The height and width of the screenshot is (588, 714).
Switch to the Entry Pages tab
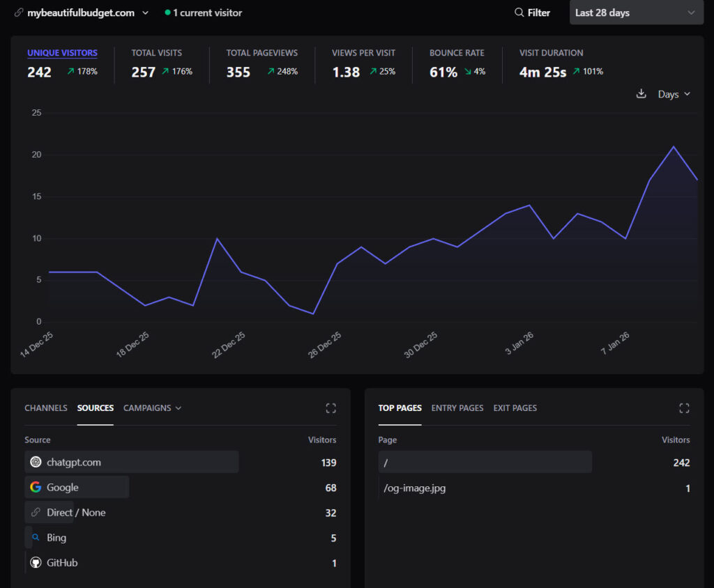coord(457,408)
